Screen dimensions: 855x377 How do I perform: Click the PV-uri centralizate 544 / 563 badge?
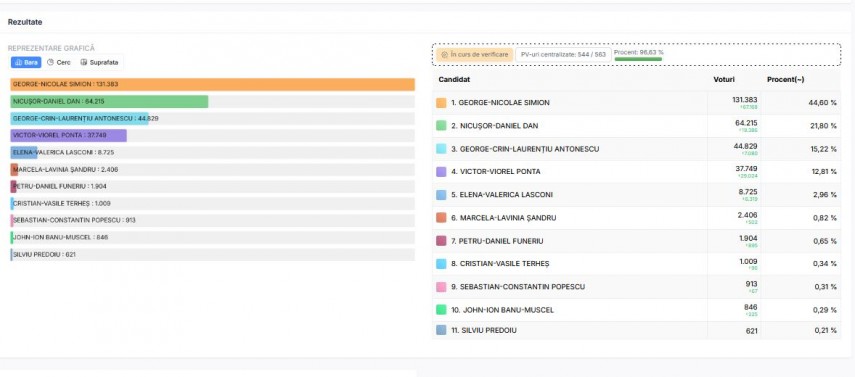click(563, 55)
